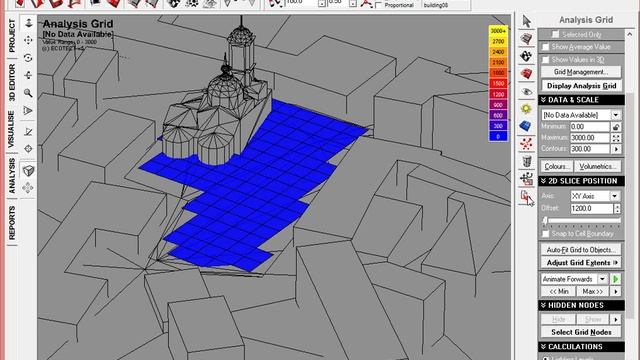Open the Display Settings eye icon panel
The width and height of the screenshot is (640, 360).
527,91
